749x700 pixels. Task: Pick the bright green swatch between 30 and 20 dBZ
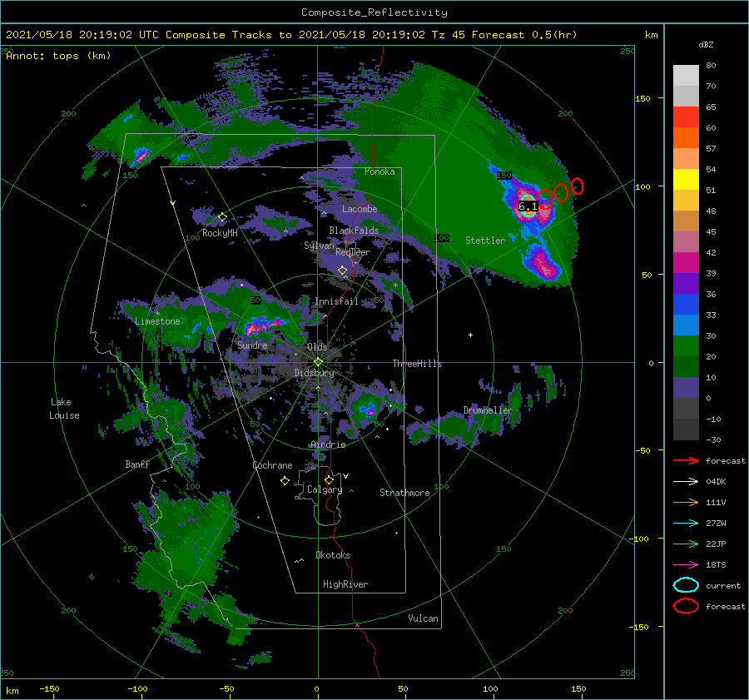click(686, 346)
